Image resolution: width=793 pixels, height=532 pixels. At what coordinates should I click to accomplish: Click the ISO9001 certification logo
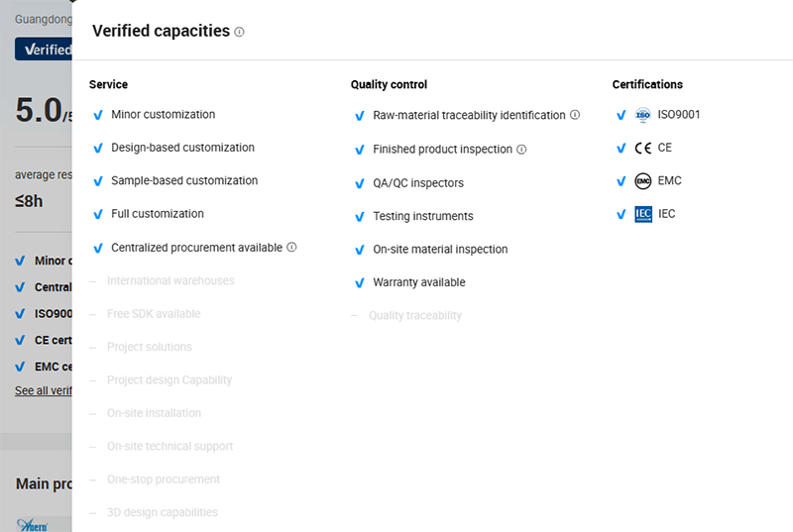pos(642,115)
